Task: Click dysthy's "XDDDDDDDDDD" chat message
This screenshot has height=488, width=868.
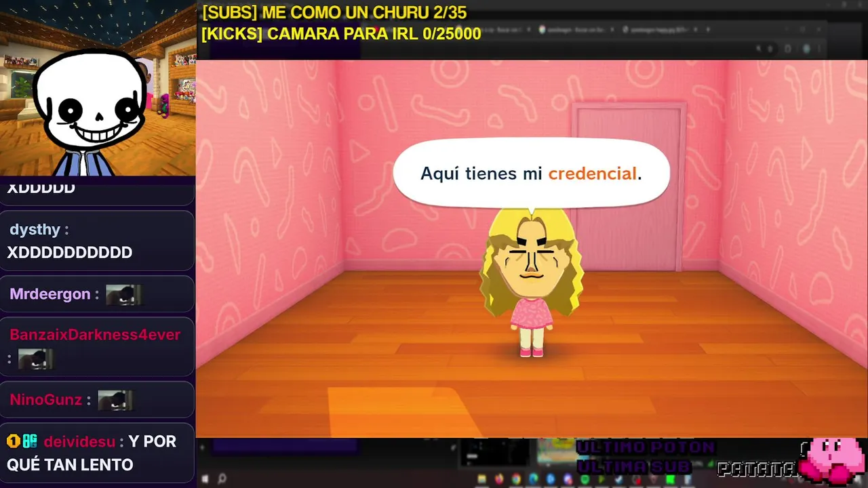Action: [x=69, y=253]
